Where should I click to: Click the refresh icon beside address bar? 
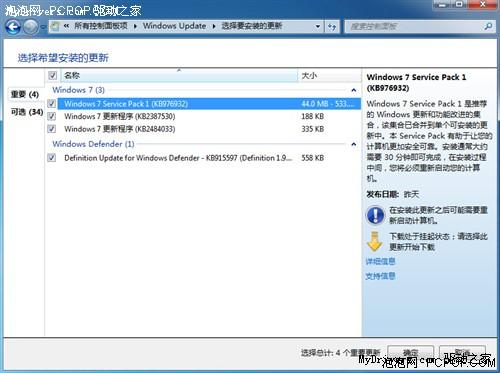(332, 27)
